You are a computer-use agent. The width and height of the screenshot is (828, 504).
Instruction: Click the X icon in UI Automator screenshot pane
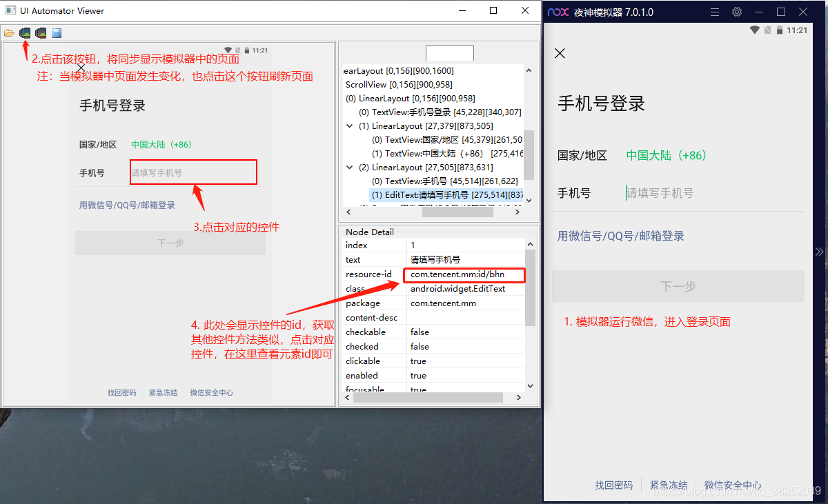click(x=81, y=68)
